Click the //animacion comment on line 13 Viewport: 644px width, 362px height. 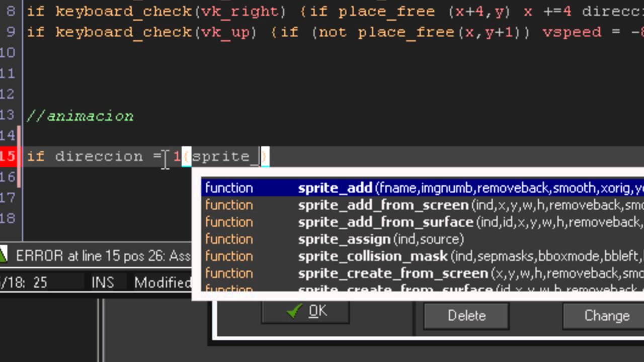(x=80, y=116)
